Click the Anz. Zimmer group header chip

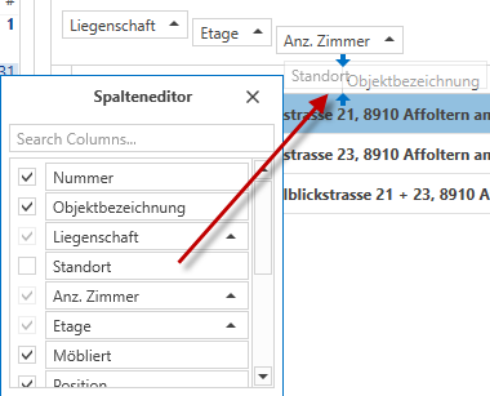340,40
